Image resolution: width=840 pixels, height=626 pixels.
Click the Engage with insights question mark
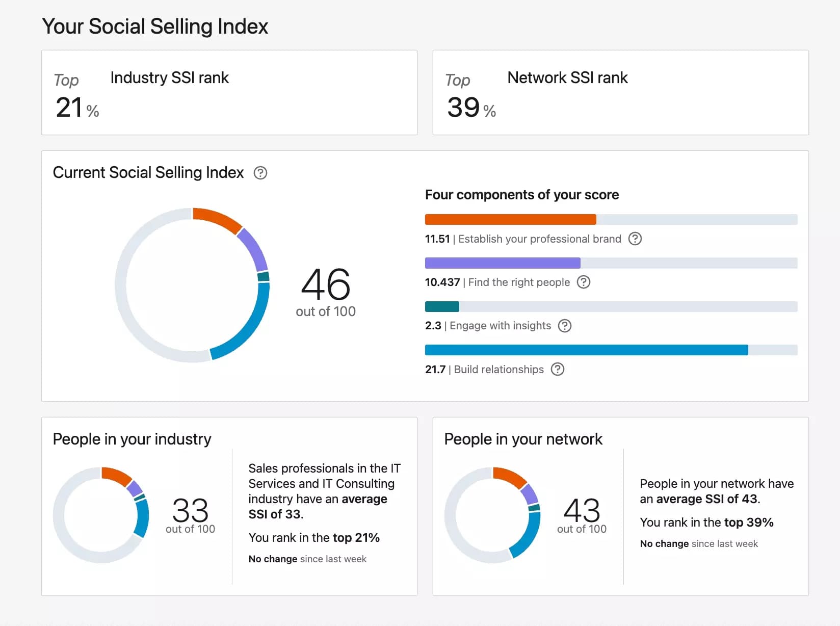pyautogui.click(x=564, y=326)
